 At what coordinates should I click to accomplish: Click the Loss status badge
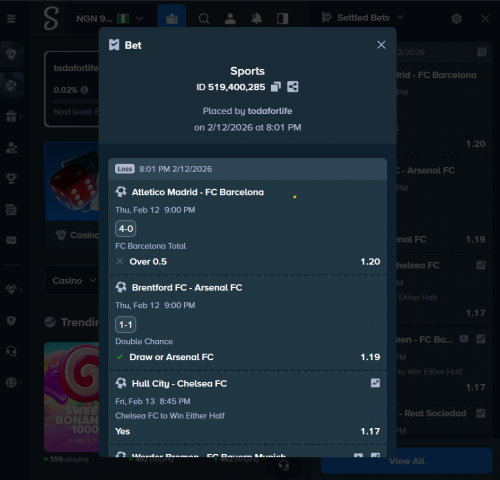tap(125, 169)
